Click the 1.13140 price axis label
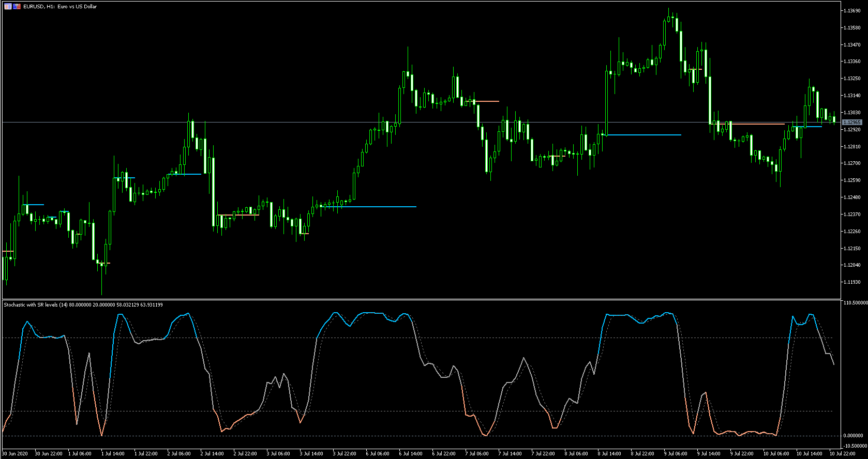The width and height of the screenshot is (868, 459). pyautogui.click(x=851, y=96)
